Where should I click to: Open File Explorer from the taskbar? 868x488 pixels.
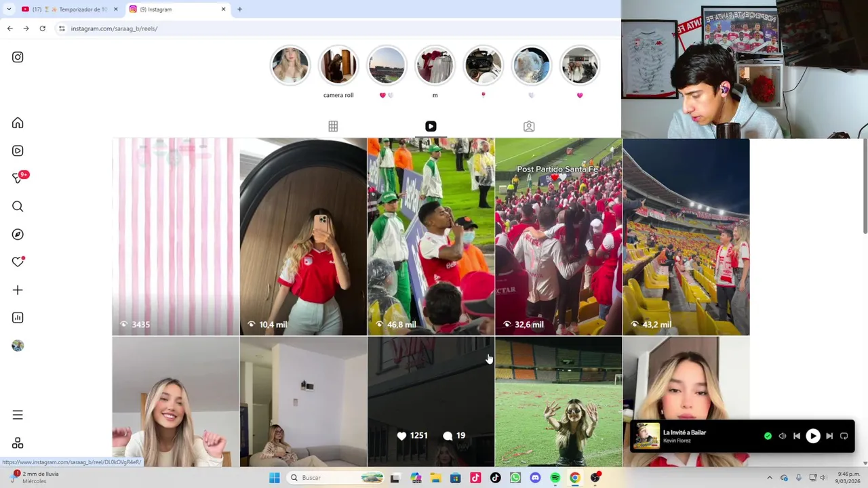pyautogui.click(x=435, y=478)
